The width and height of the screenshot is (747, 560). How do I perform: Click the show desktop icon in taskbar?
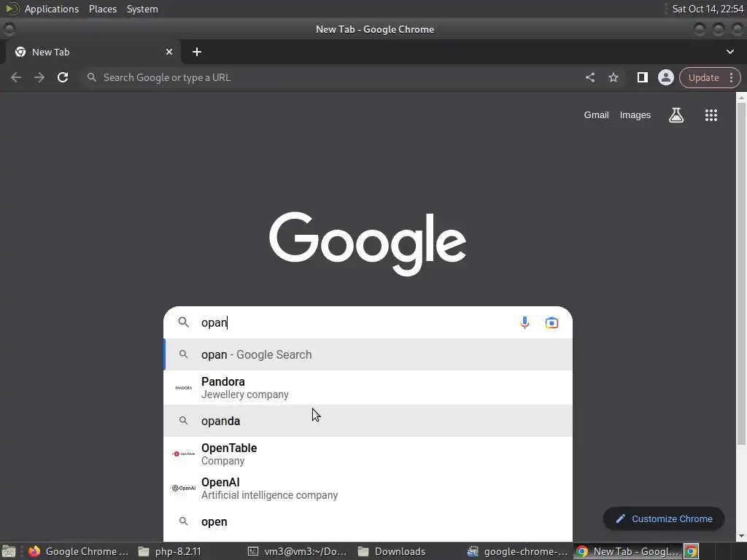tap(9, 551)
